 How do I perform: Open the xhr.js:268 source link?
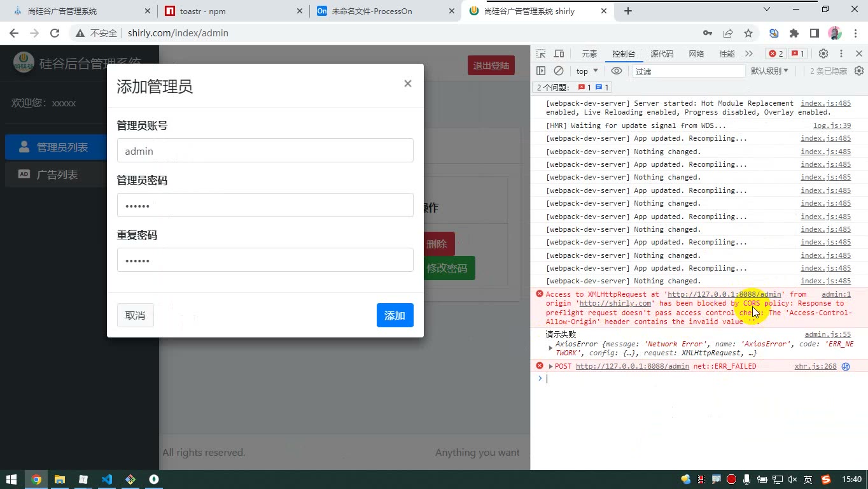[x=815, y=366]
